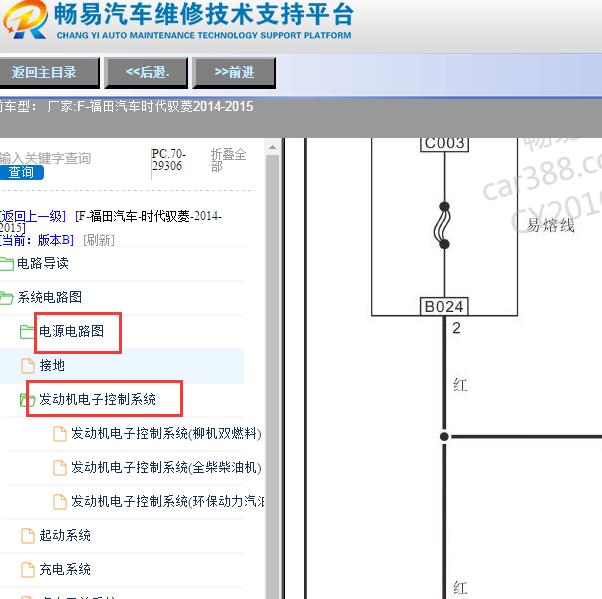Click the 接地 document icon

(x=28, y=366)
